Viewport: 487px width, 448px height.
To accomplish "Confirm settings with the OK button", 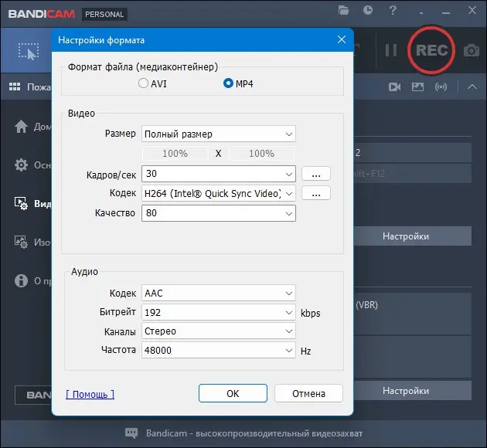I will [x=233, y=393].
